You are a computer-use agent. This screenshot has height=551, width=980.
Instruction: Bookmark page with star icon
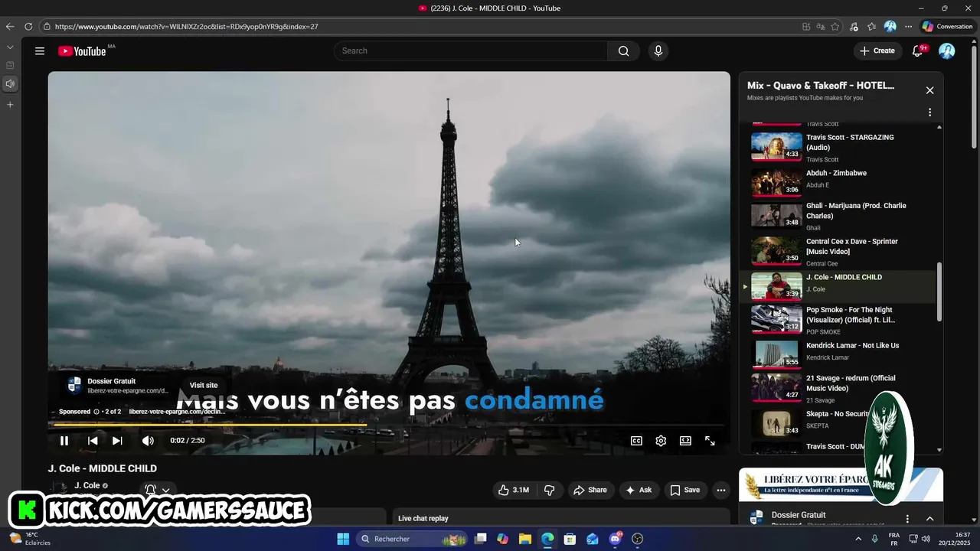[835, 26]
